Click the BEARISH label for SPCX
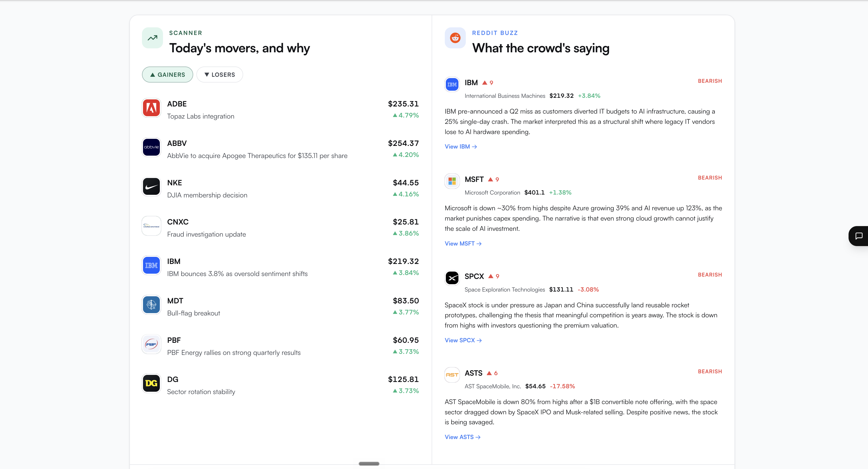 (x=710, y=275)
